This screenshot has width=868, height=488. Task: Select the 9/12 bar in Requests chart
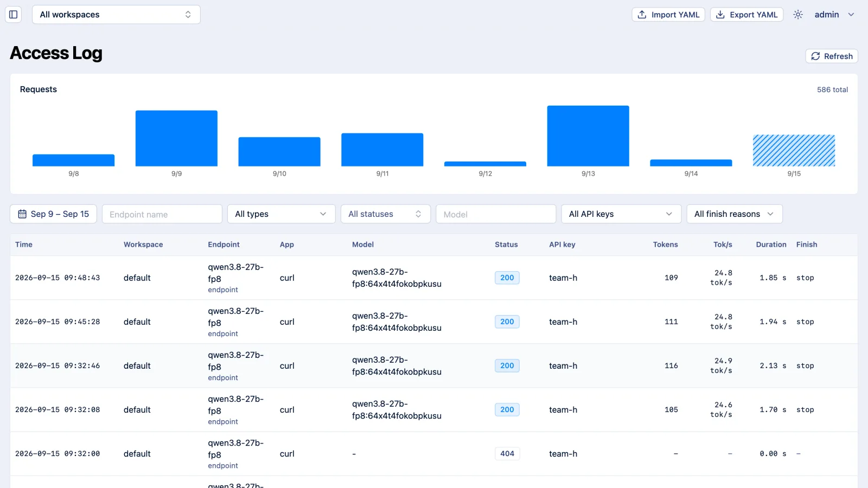(485, 164)
